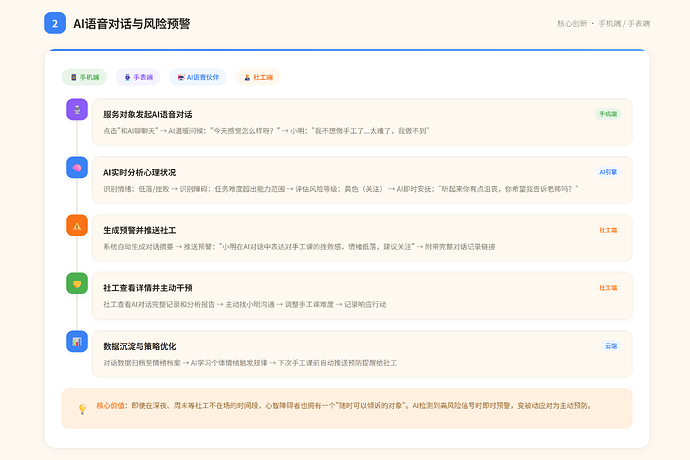Click the 云端 tag on data card
The image size is (690, 460).
click(611, 346)
